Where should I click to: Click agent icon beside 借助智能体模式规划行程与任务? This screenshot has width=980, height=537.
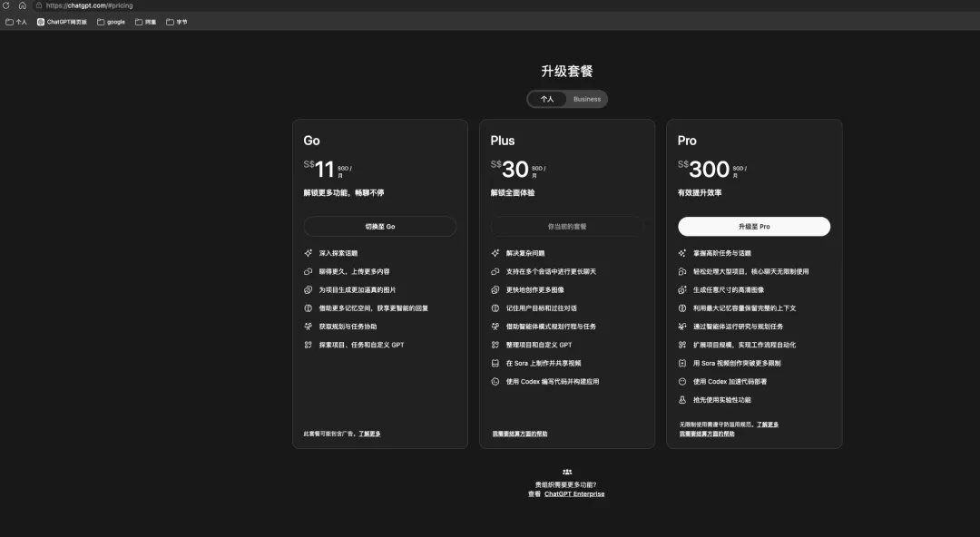click(495, 327)
